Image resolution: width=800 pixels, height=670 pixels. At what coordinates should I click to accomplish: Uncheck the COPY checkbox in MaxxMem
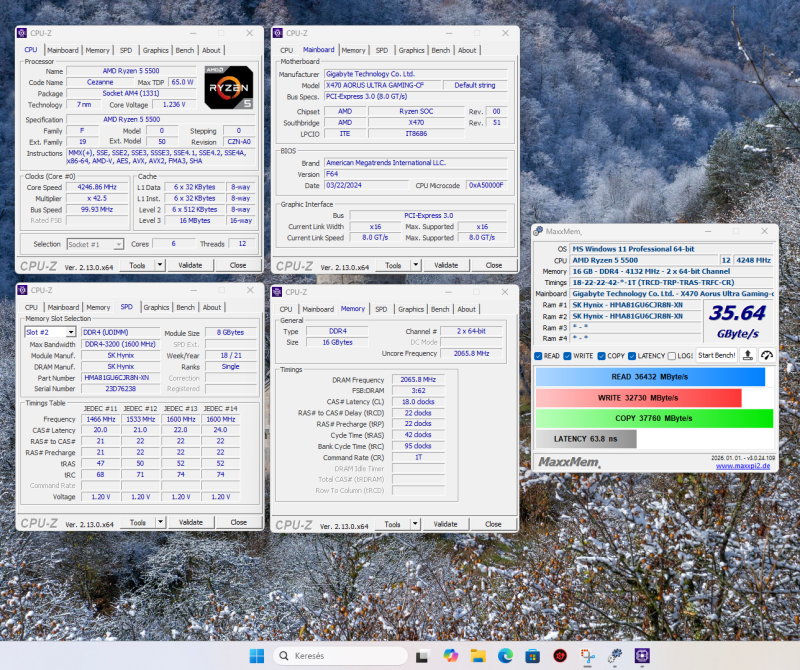602,356
